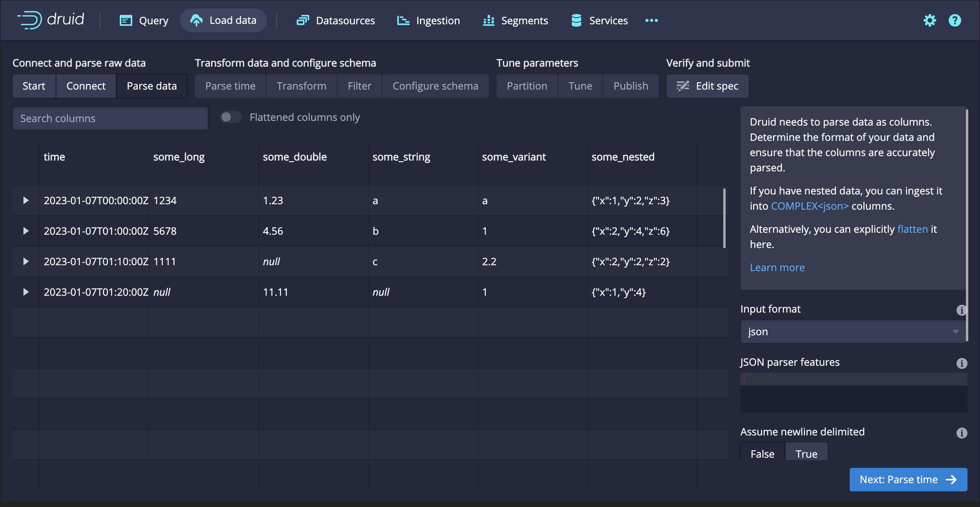Expand the row with timestamp 2023-01-07T00:00:00Z
Screen dimensions: 980x507
(26, 200)
